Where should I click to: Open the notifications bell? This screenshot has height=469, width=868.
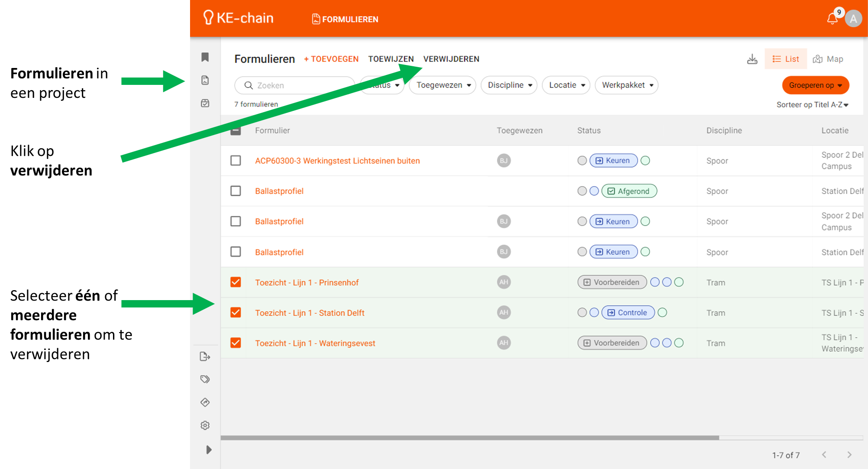832,19
